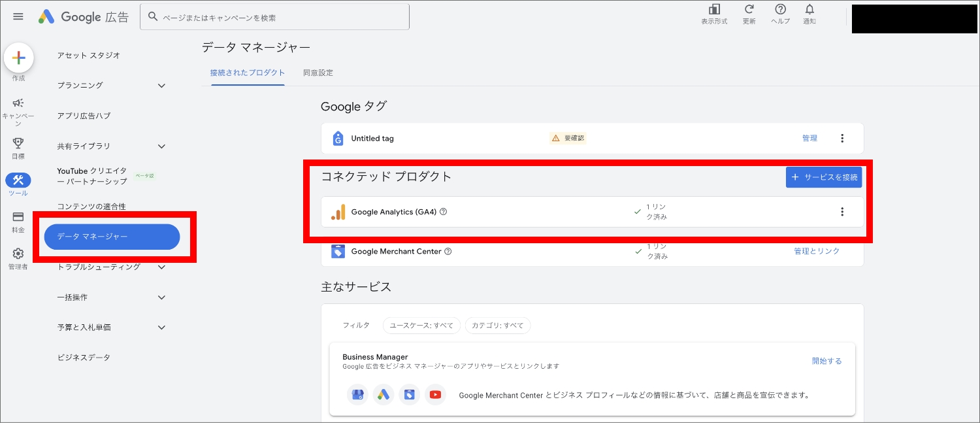This screenshot has width=980, height=423.
Task: Switch to 接続されたプロダクト tab
Action: pyautogui.click(x=248, y=73)
